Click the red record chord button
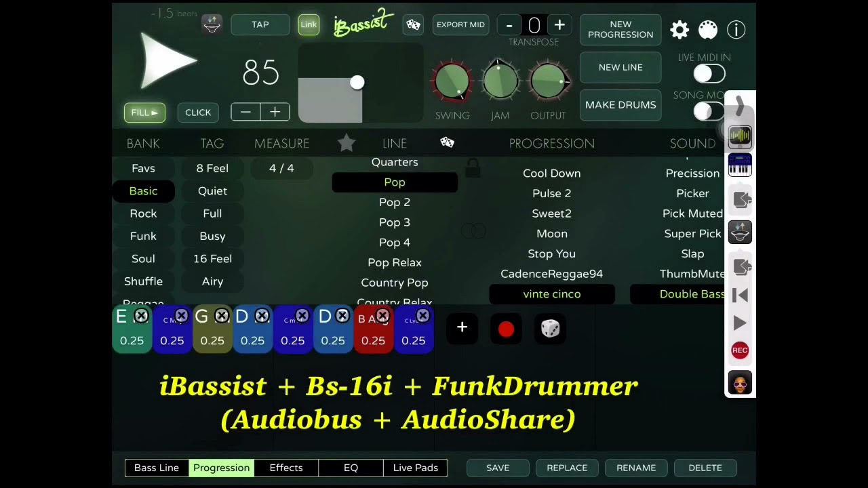868x488 pixels. coord(506,329)
